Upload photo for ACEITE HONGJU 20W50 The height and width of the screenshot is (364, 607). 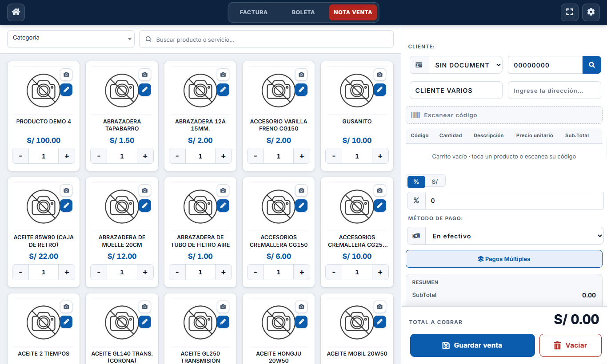(x=301, y=307)
